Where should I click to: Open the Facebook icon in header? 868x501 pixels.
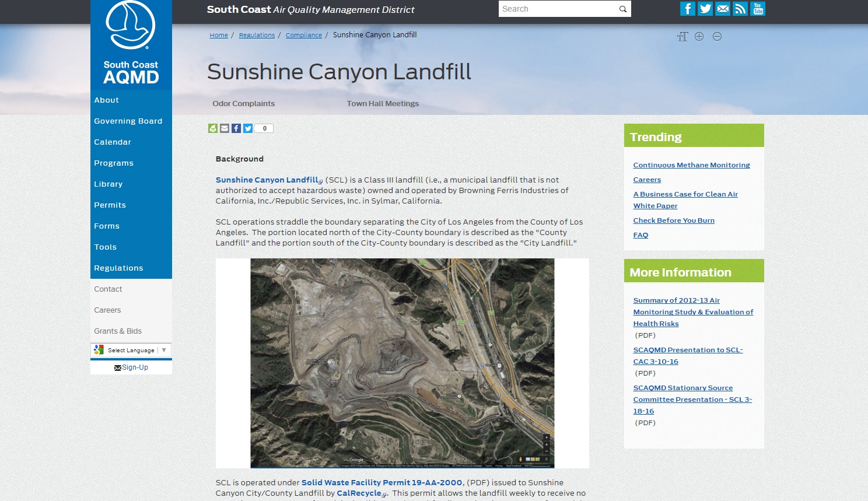687,9
